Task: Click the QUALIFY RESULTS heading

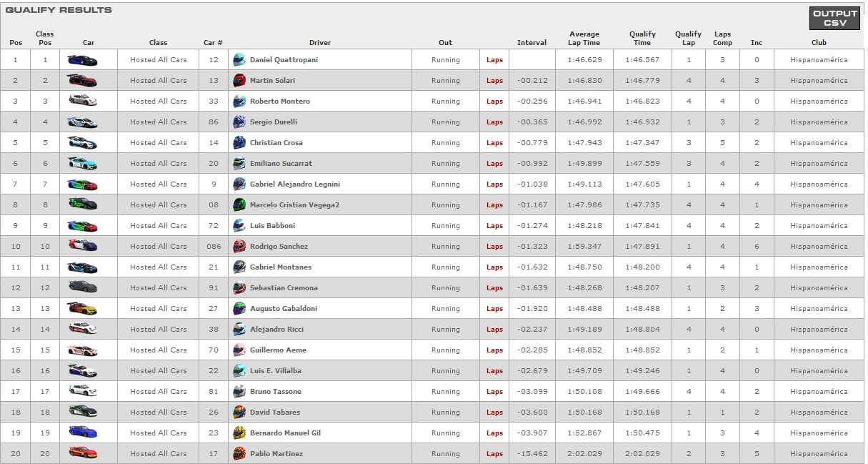Action: click(x=59, y=10)
